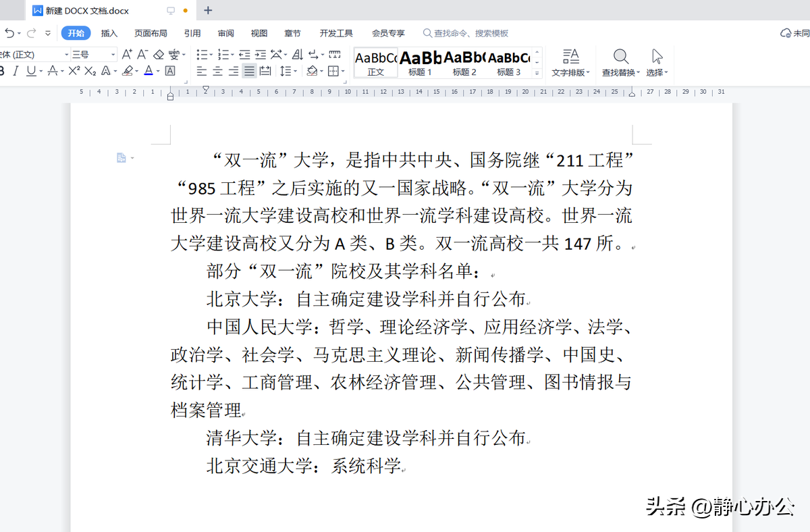Click the cloud sync status button
Screen dimensions: 810x532
click(794, 33)
